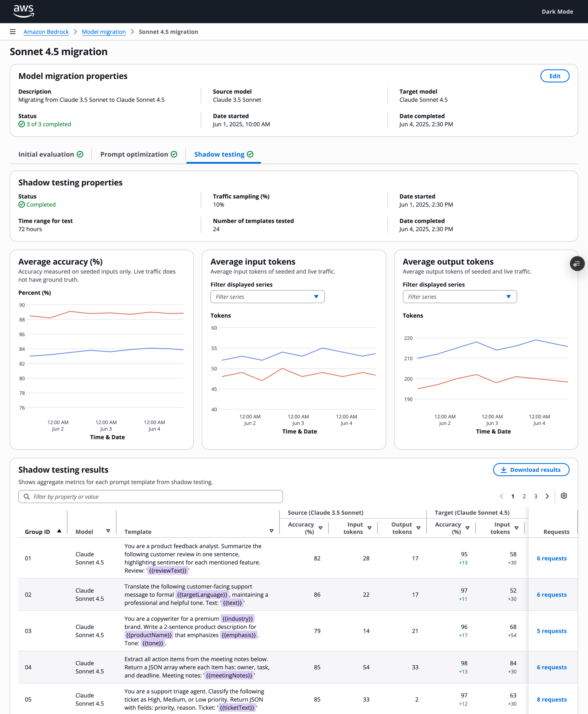588x714 pixels.
Task: Open the hamburger navigation menu
Action: point(13,32)
